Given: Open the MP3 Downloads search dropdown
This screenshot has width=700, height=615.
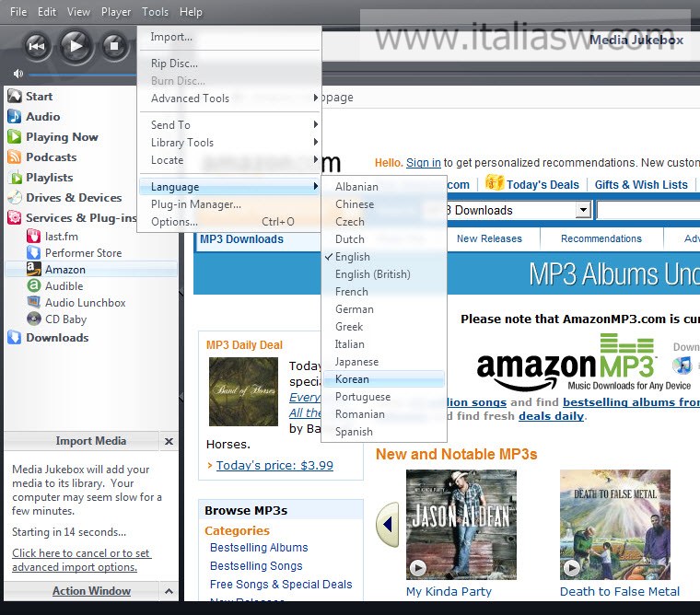Looking at the screenshot, I should click(582, 211).
